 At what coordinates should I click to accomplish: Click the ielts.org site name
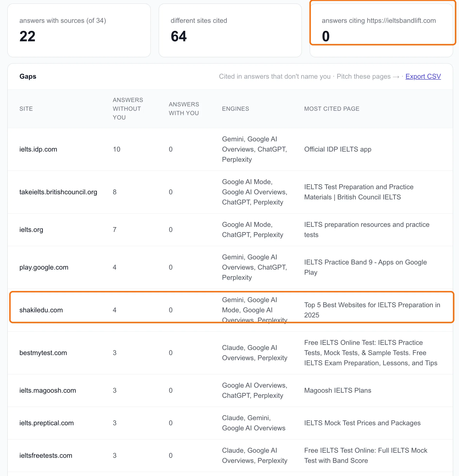tap(31, 229)
